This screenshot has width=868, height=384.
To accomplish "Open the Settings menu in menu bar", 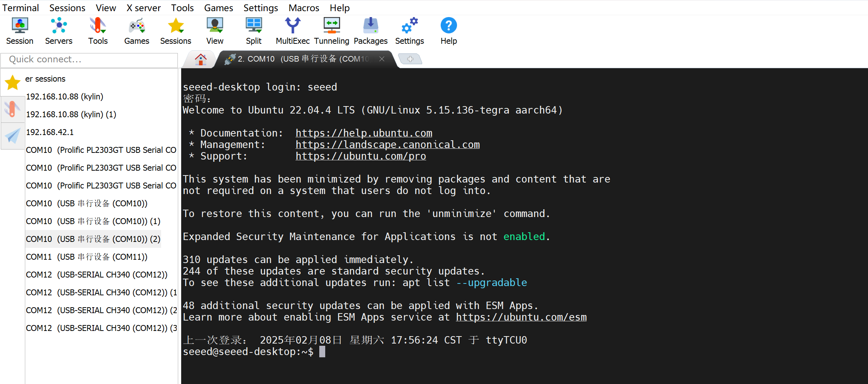I will coord(261,8).
